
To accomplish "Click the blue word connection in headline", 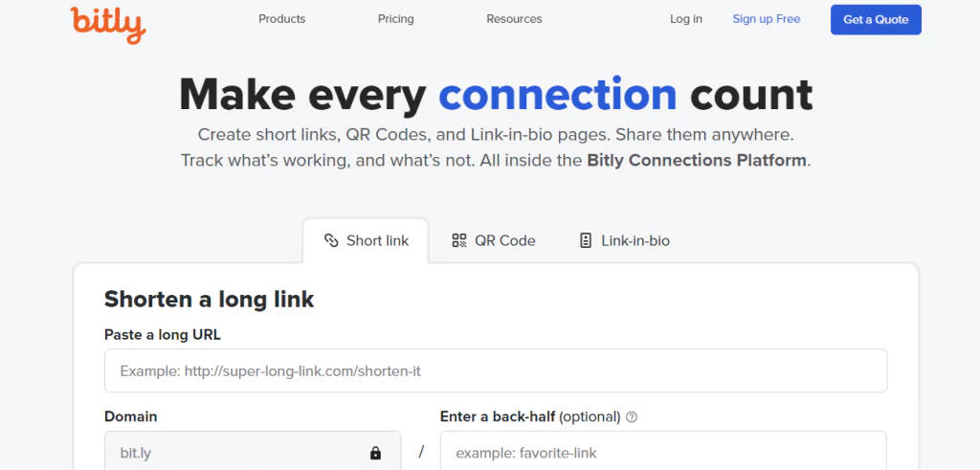I will point(558,95).
